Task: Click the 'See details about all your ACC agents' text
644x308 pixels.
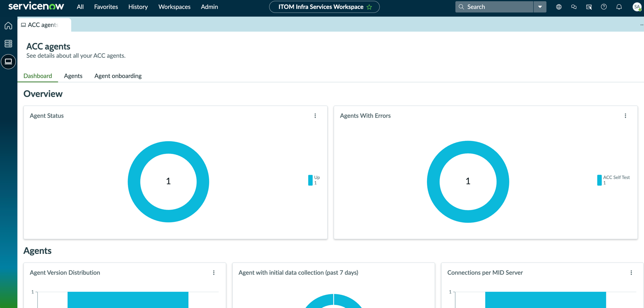Action: (x=76, y=56)
